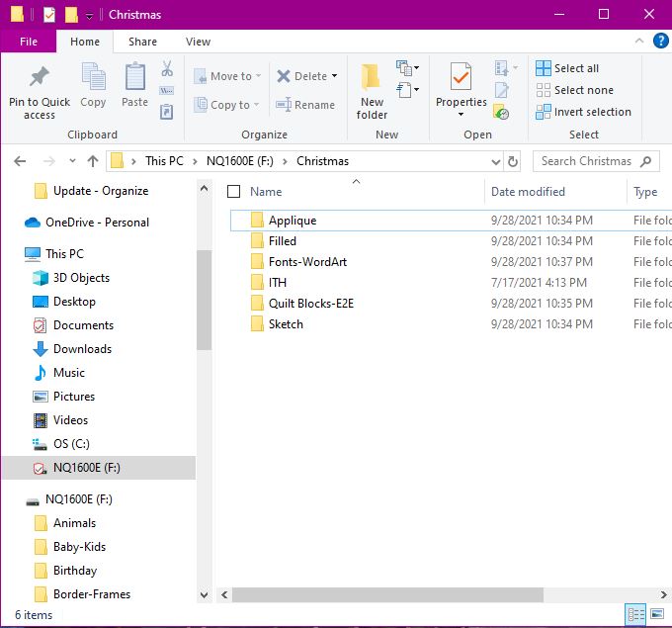Click Select none
The image size is (672, 628).
pos(574,90)
